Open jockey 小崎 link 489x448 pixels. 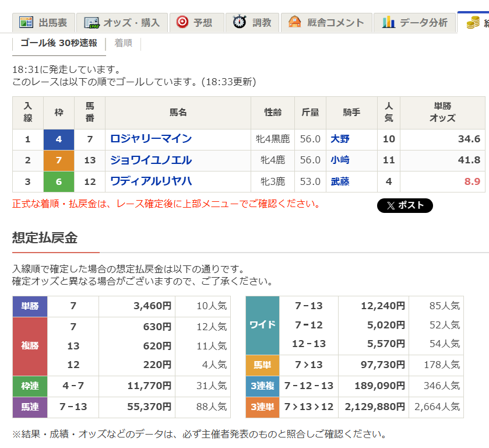point(340,160)
